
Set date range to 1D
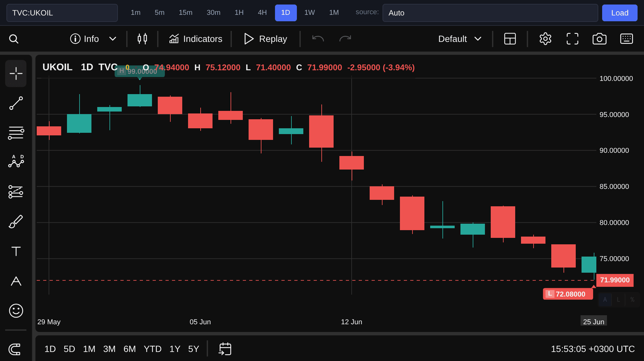click(50, 349)
